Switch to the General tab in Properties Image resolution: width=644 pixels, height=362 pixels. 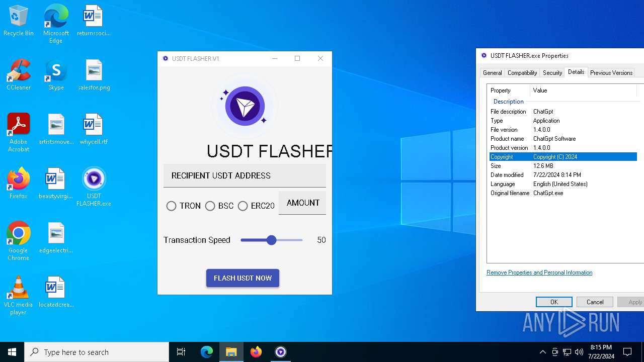(x=492, y=73)
